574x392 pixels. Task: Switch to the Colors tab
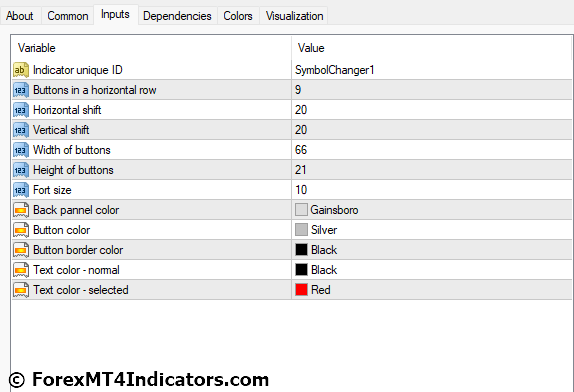coord(238,16)
